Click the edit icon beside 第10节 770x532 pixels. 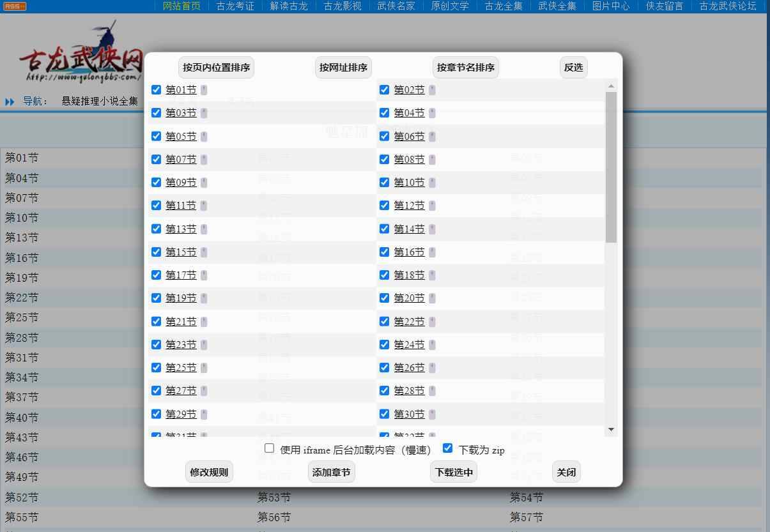(x=432, y=182)
